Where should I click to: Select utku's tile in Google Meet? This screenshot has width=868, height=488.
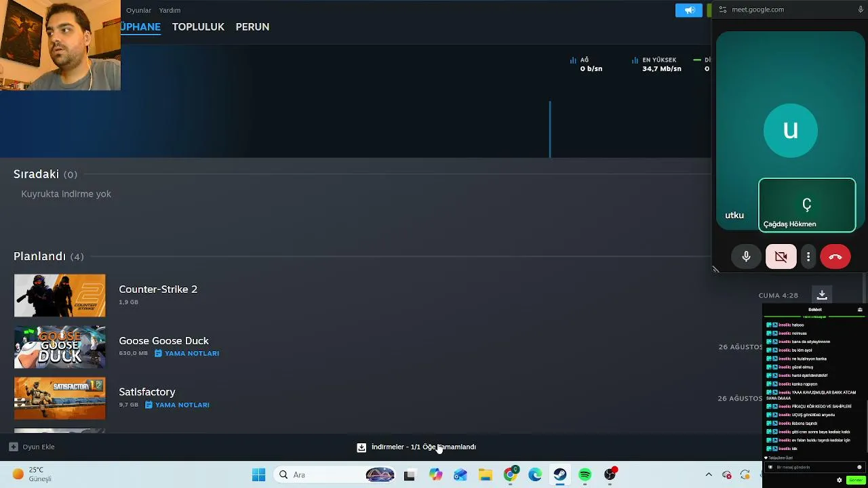click(x=791, y=131)
